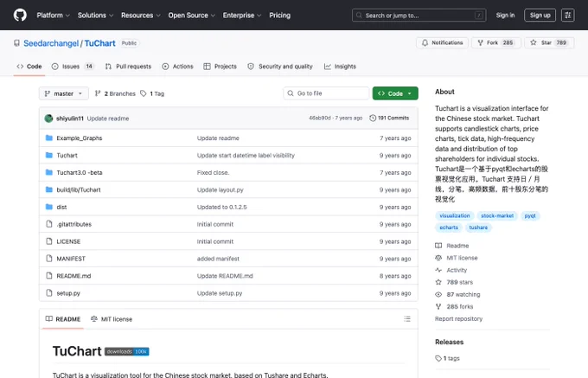Image resolution: width=588 pixels, height=378 pixels.
Task: Click the Sign in link
Action: (x=505, y=16)
